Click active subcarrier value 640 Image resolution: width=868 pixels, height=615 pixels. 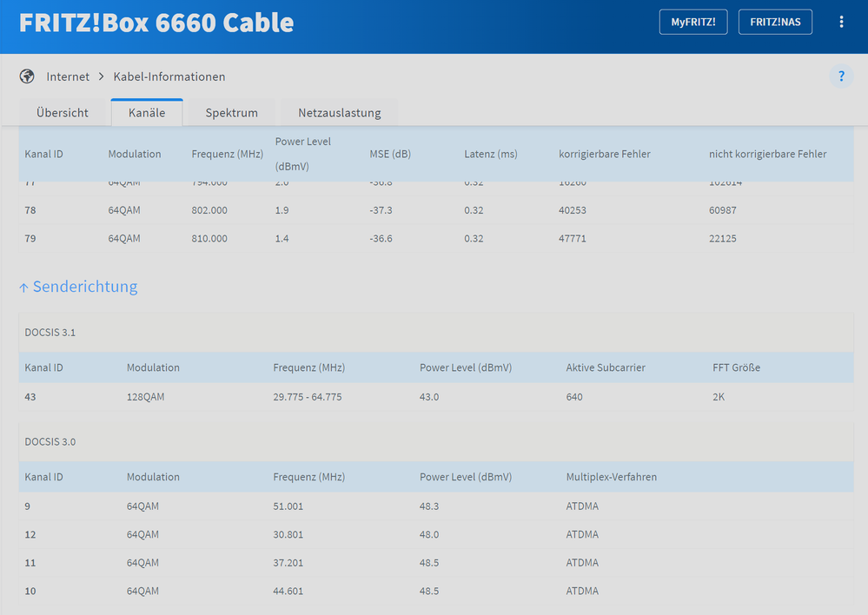pyautogui.click(x=574, y=397)
